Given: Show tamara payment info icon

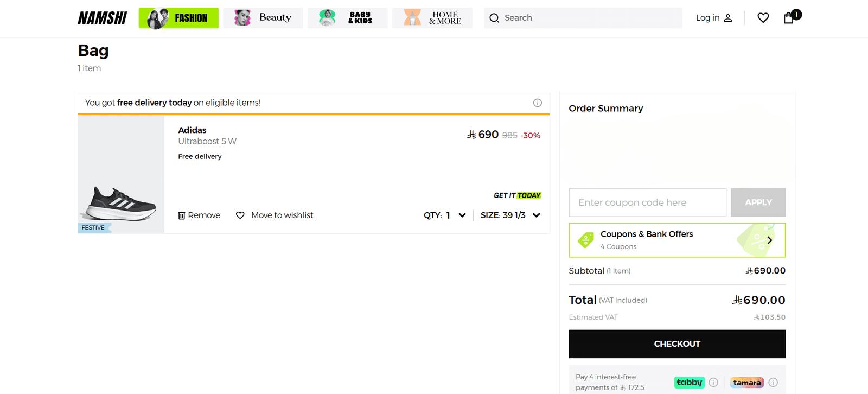Looking at the screenshot, I should [773, 383].
